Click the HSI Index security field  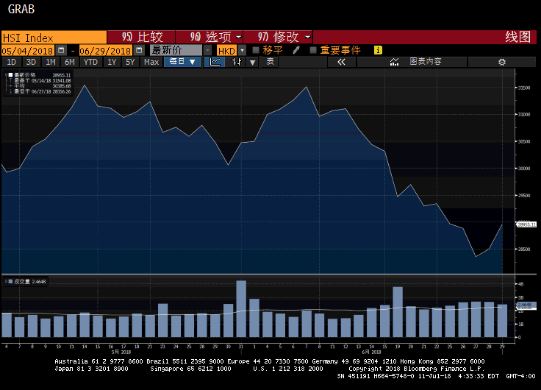(x=54, y=37)
